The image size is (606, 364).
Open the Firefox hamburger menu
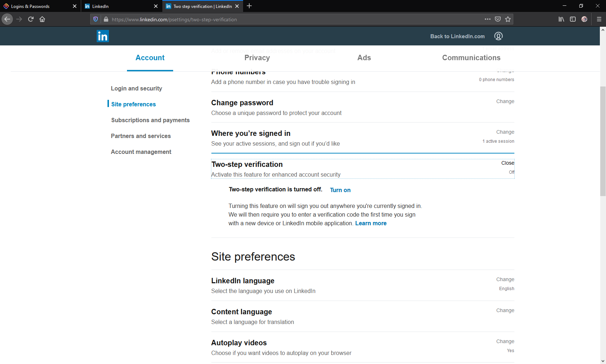coord(599,19)
